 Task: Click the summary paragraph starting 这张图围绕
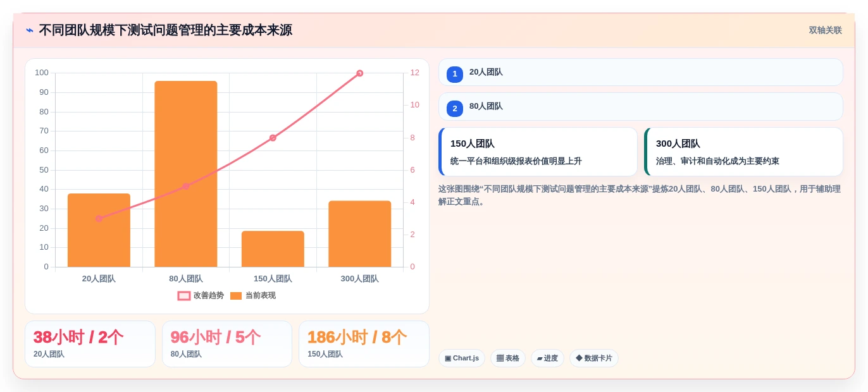(x=640, y=195)
